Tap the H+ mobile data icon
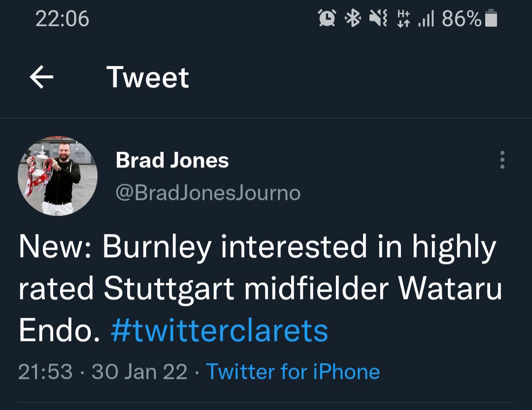 pyautogui.click(x=403, y=19)
